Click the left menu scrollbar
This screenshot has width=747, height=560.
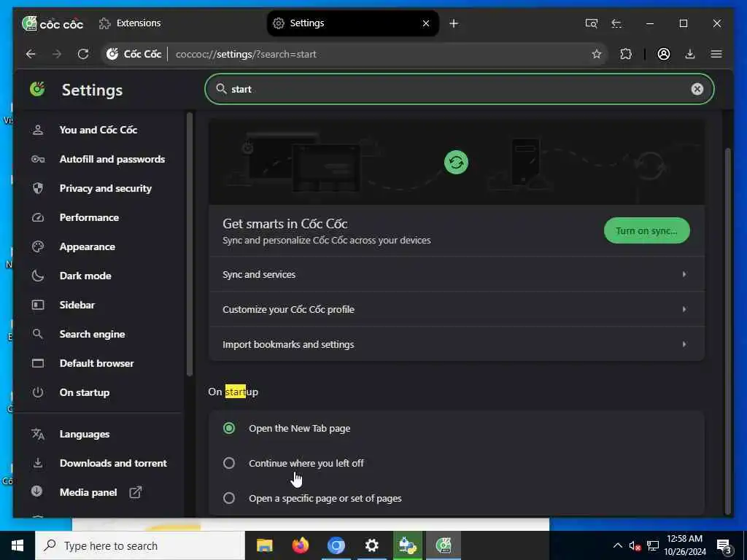(x=190, y=244)
